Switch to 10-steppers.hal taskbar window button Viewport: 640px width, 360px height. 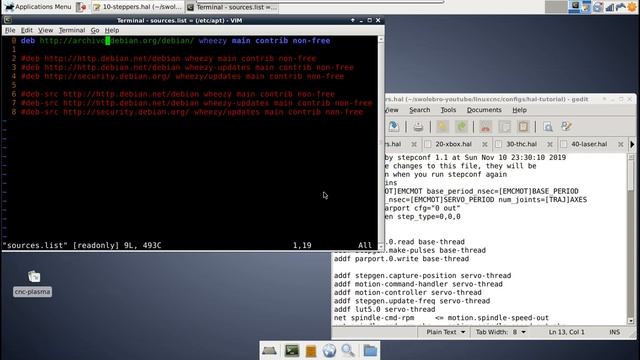[x=137, y=7]
